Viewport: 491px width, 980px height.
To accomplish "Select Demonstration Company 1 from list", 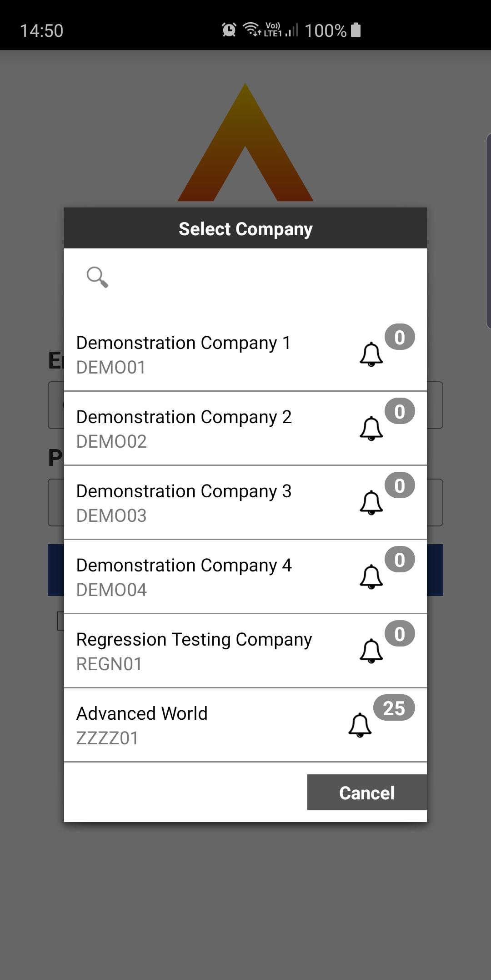I will 183,354.
